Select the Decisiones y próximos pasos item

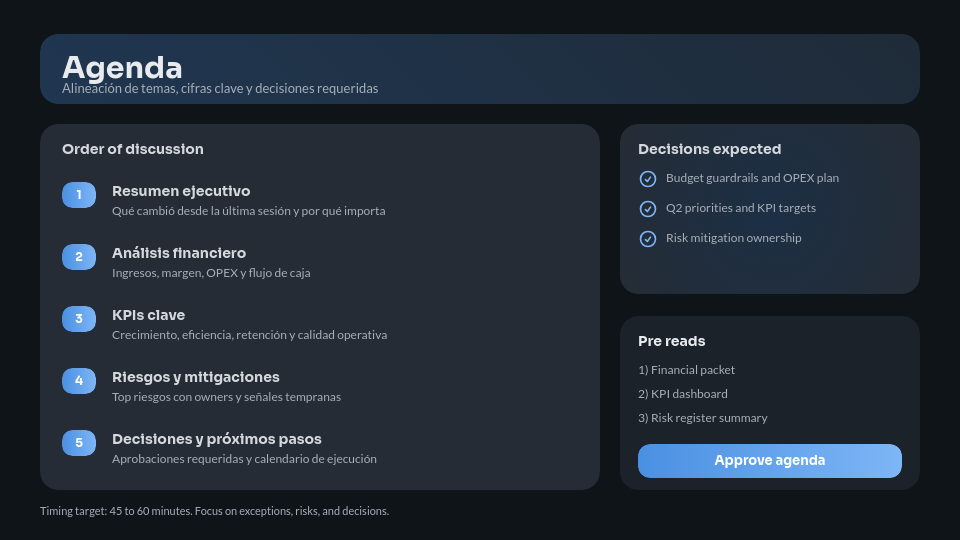(x=217, y=439)
